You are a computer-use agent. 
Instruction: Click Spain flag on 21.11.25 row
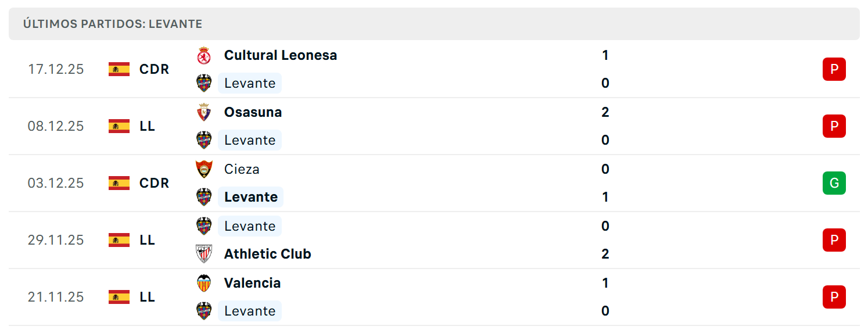pyautogui.click(x=119, y=297)
